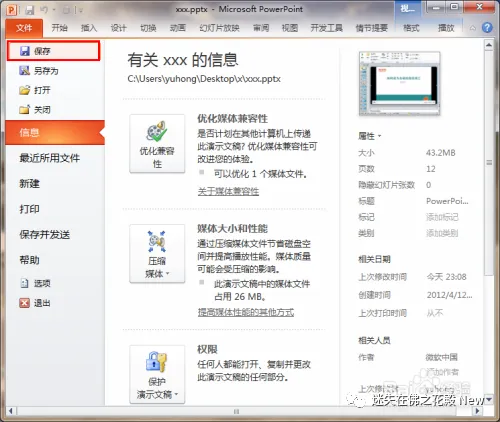Switch to the 设计 ribbon tab
The height and width of the screenshot is (422, 500).
click(x=119, y=28)
